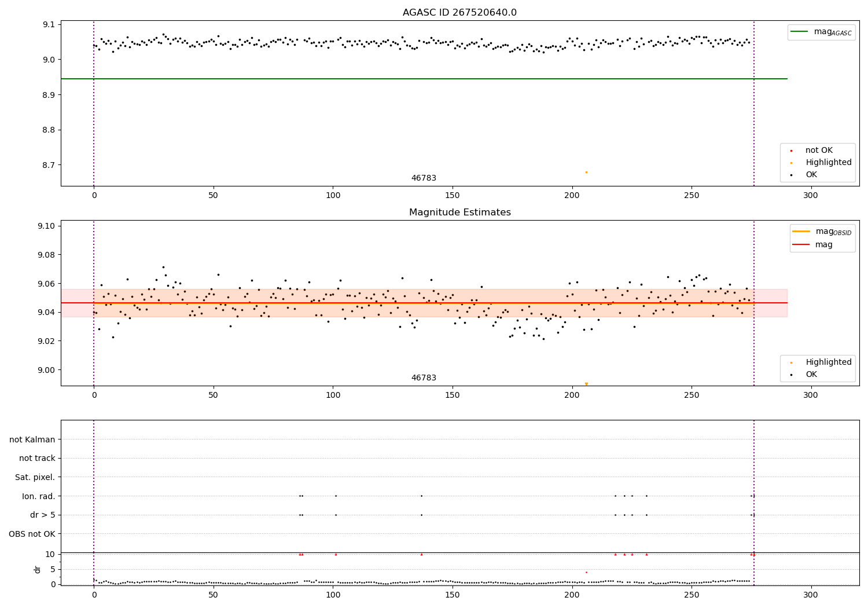Click the orange triangle marker in Magnitude Estimates plot

[586, 383]
